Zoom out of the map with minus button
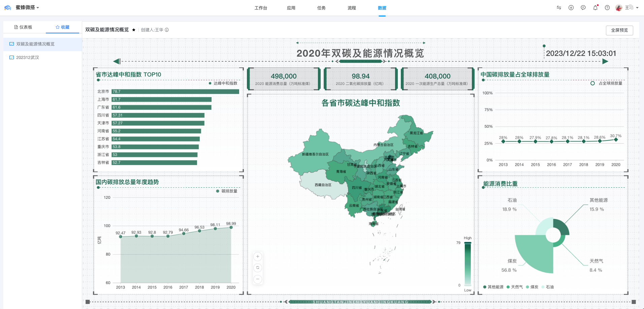644x309 pixels. coord(258,279)
